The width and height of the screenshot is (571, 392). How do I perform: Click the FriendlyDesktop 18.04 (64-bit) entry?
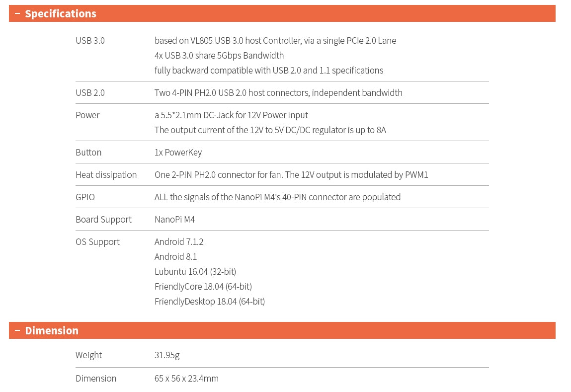(210, 302)
